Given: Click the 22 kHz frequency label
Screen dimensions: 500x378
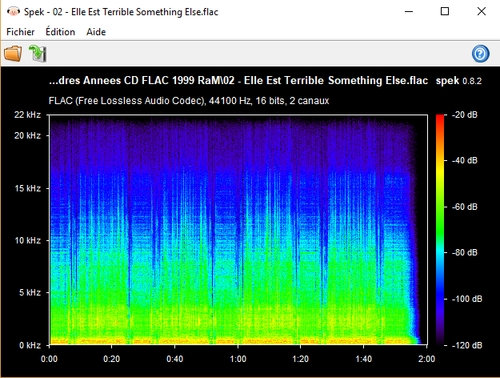Looking at the screenshot, I should point(27,115).
